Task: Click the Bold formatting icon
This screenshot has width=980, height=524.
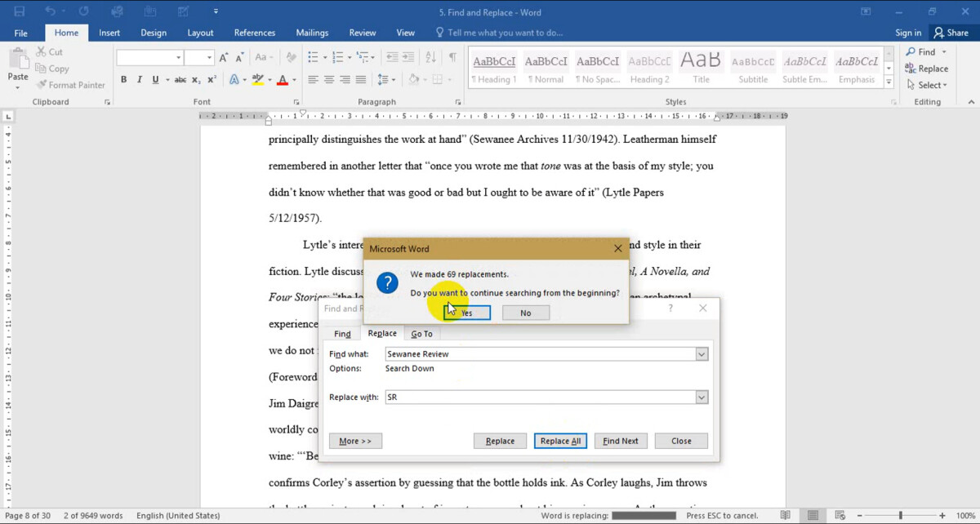Action: coord(124,80)
